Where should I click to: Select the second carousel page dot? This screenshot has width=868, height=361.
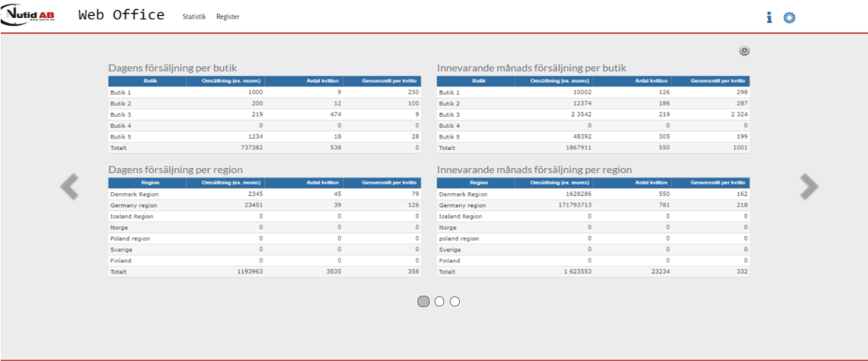[x=440, y=301]
